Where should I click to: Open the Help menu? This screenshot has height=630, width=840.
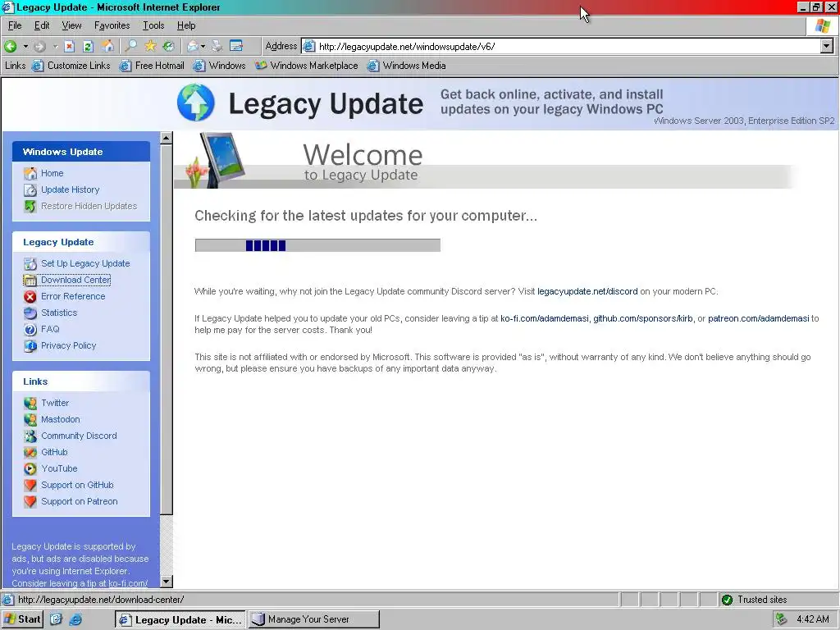coord(186,25)
